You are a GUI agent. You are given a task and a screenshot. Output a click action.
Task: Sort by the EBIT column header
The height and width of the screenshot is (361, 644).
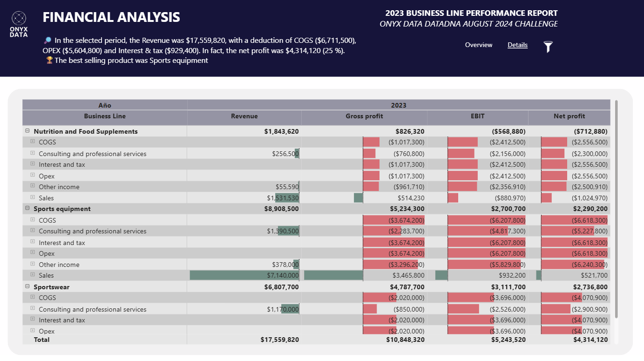478,116
